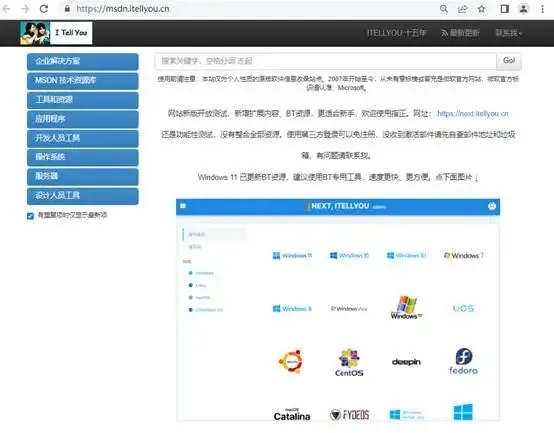Viewport: 554px width, 433px height.
Task: Open the address bar URL msdn.itellyou.cn
Action: click(x=123, y=9)
